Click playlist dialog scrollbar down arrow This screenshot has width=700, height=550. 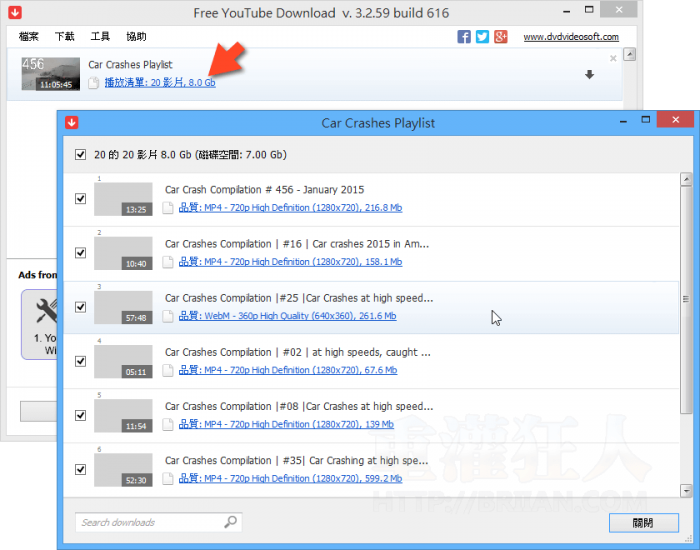(x=686, y=491)
